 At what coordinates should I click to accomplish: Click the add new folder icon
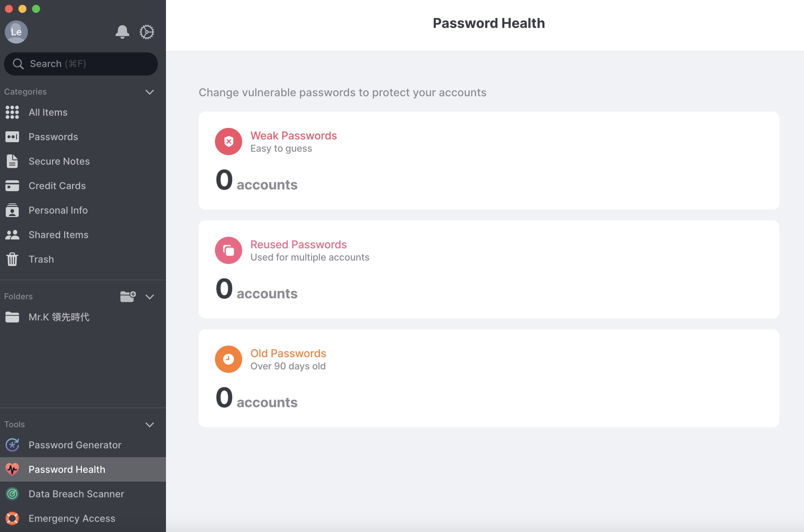[x=128, y=296]
